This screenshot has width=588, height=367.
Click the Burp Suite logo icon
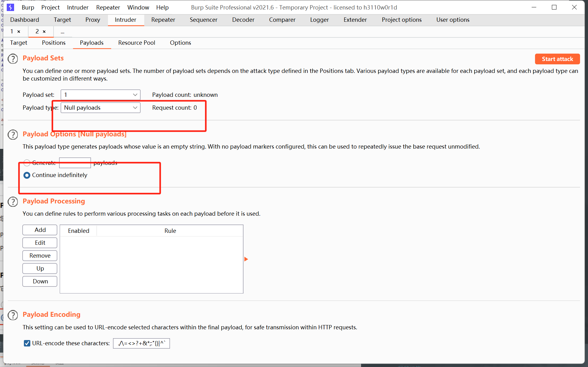click(x=10, y=7)
